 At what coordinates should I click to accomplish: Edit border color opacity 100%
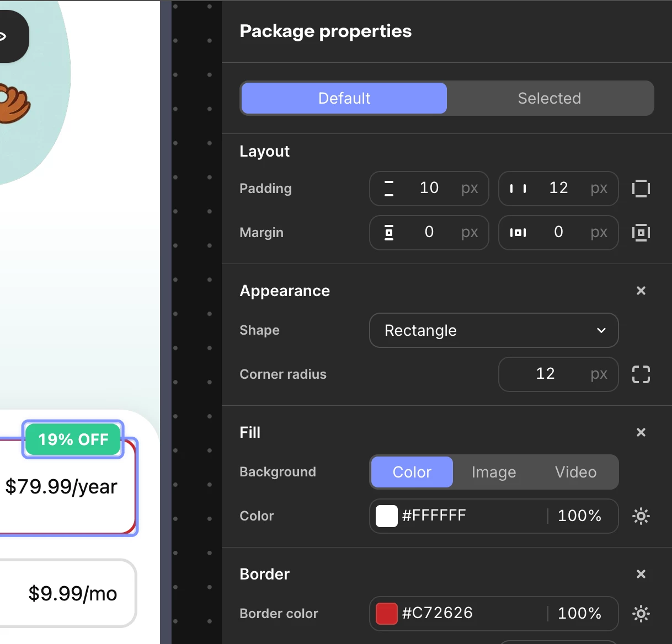tap(579, 613)
